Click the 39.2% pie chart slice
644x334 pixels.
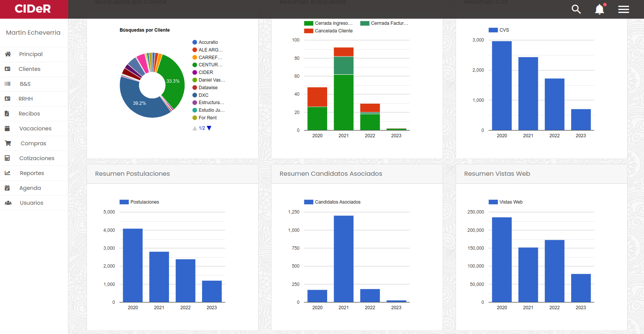(140, 103)
